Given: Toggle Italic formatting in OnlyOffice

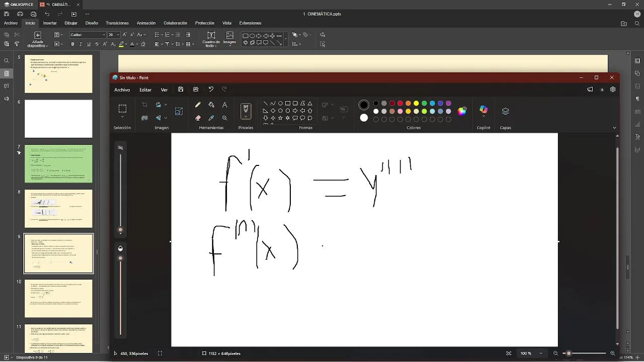Looking at the screenshot, I should pos(80,44).
